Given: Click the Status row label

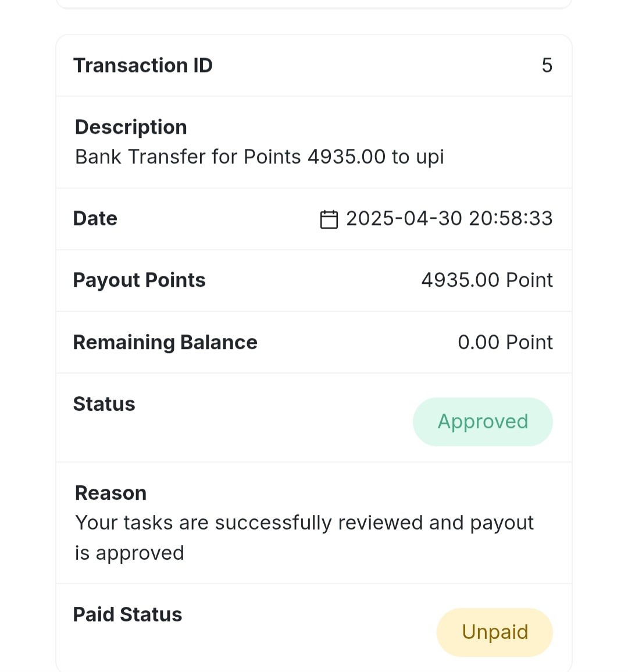Looking at the screenshot, I should [x=104, y=404].
